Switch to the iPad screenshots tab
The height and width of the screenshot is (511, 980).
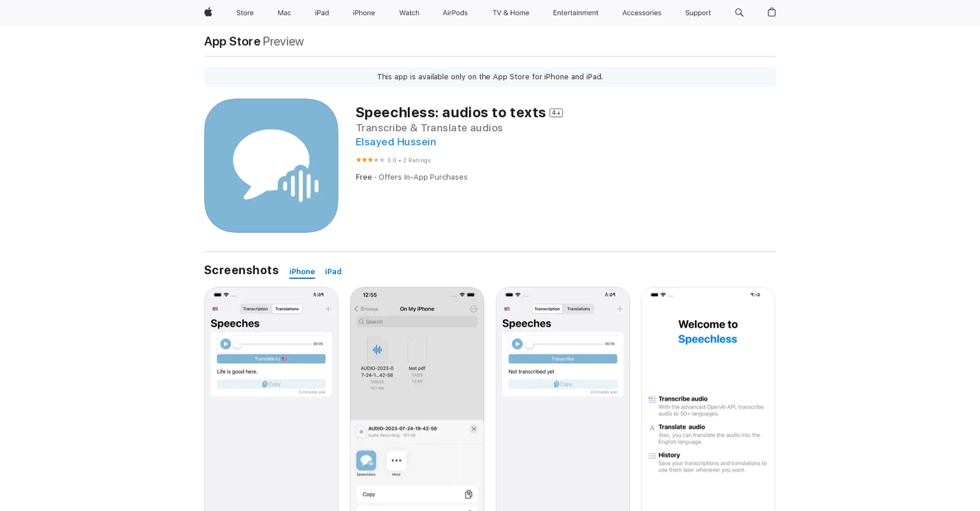(x=333, y=271)
